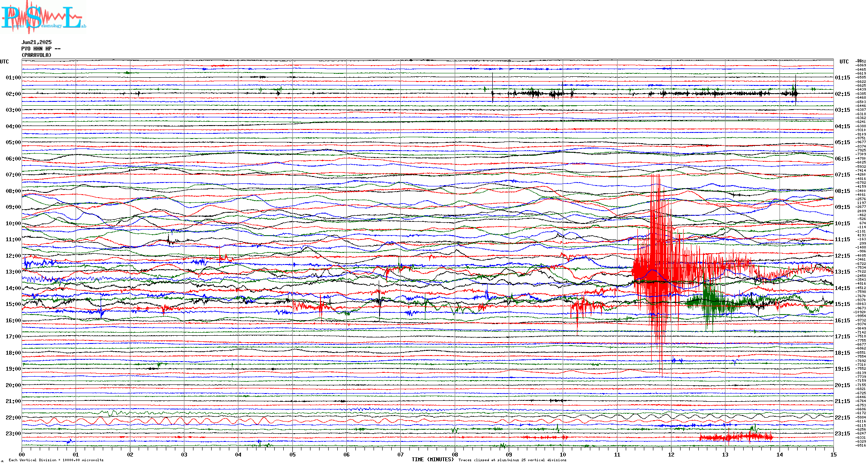Click the UTC heading above the 01:15 label
868x466 pixels.
[x=844, y=62]
